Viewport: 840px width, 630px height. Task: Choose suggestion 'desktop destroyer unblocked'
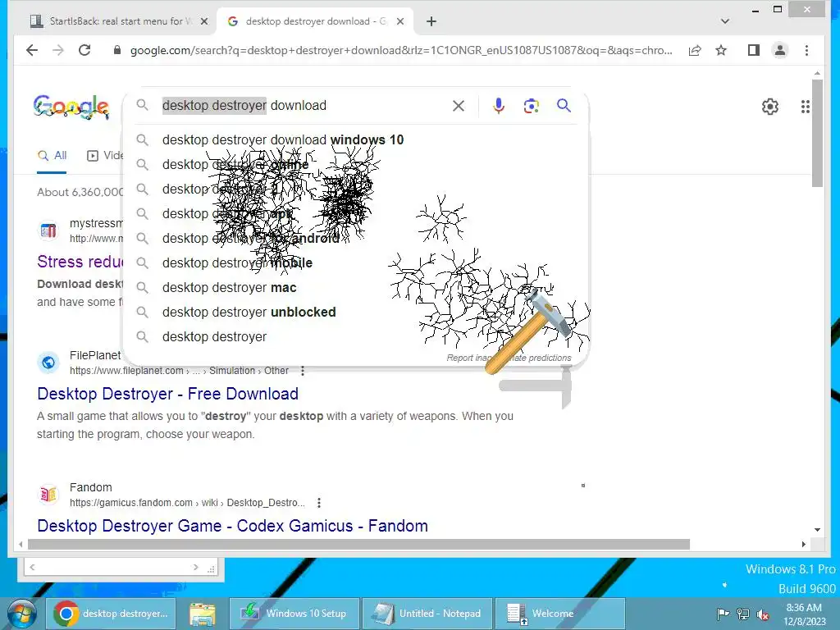(249, 313)
